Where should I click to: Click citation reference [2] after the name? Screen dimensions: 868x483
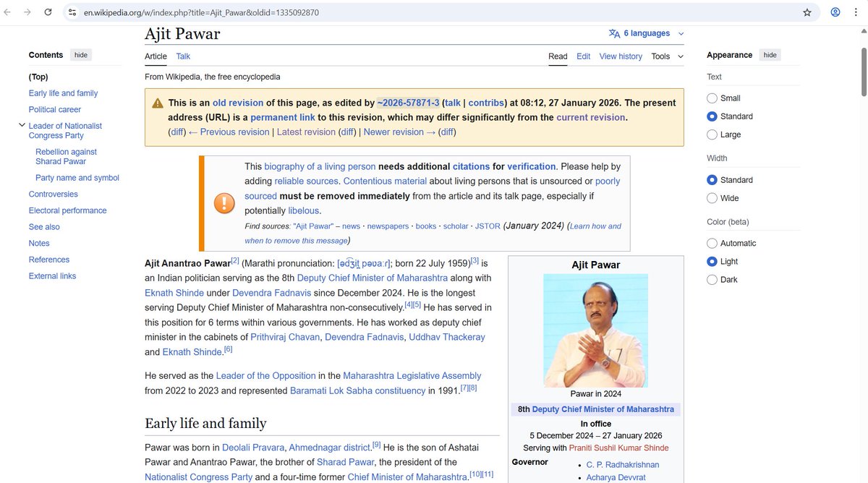pyautogui.click(x=235, y=261)
